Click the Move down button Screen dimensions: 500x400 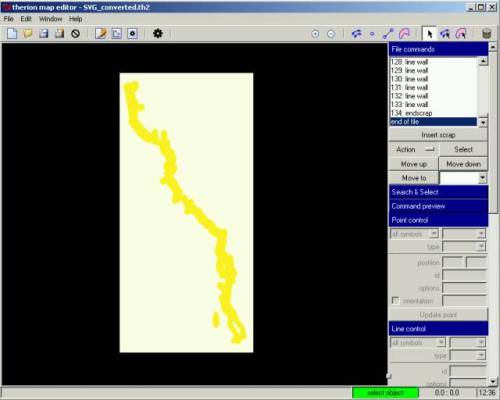(x=463, y=164)
